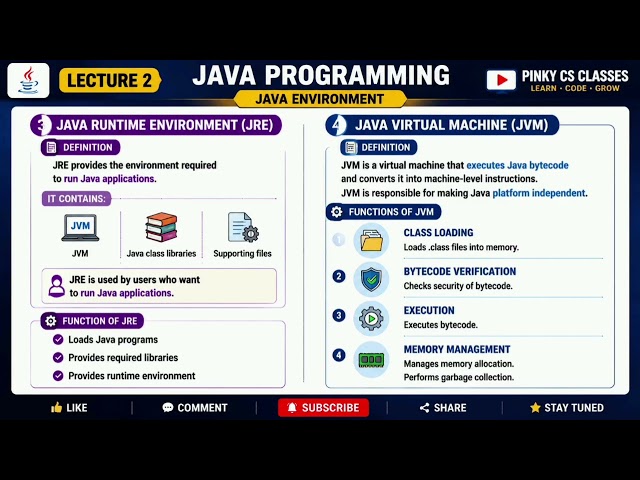The width and height of the screenshot is (640, 480).
Task: Click the Execution gear play icon
Action: (371, 318)
